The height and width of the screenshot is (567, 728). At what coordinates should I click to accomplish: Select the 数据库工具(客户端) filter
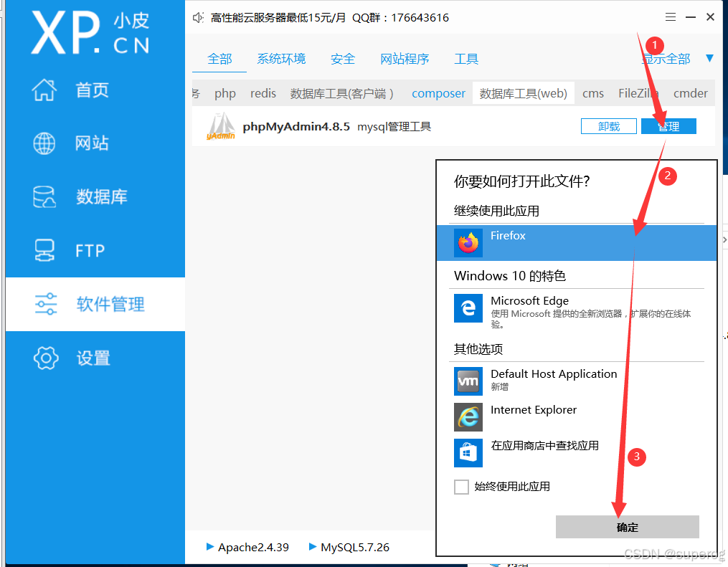(342, 93)
